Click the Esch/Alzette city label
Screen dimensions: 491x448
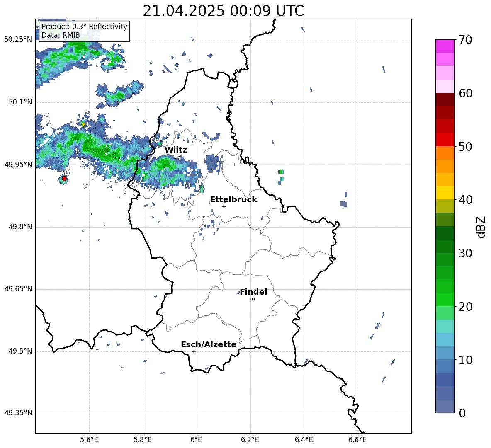point(209,344)
